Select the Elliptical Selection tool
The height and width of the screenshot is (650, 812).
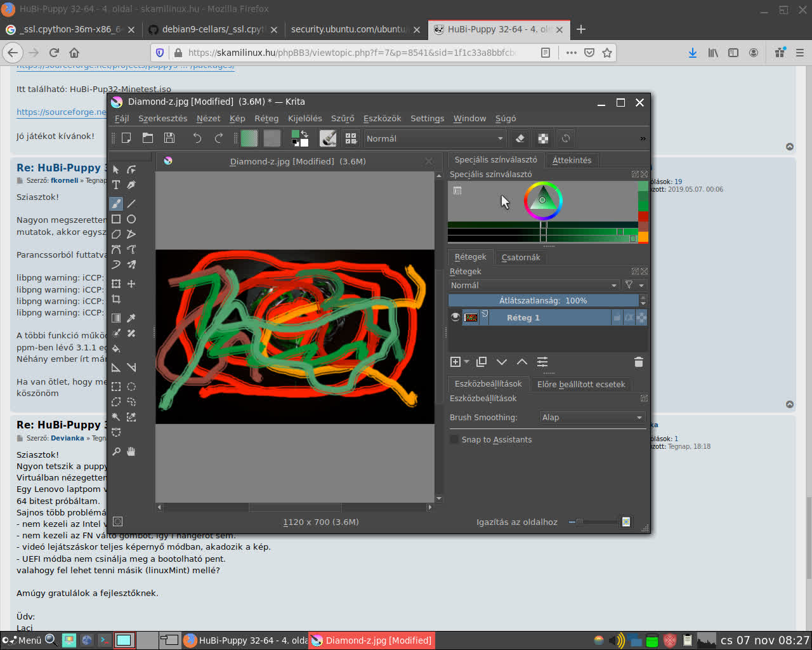pyautogui.click(x=131, y=387)
